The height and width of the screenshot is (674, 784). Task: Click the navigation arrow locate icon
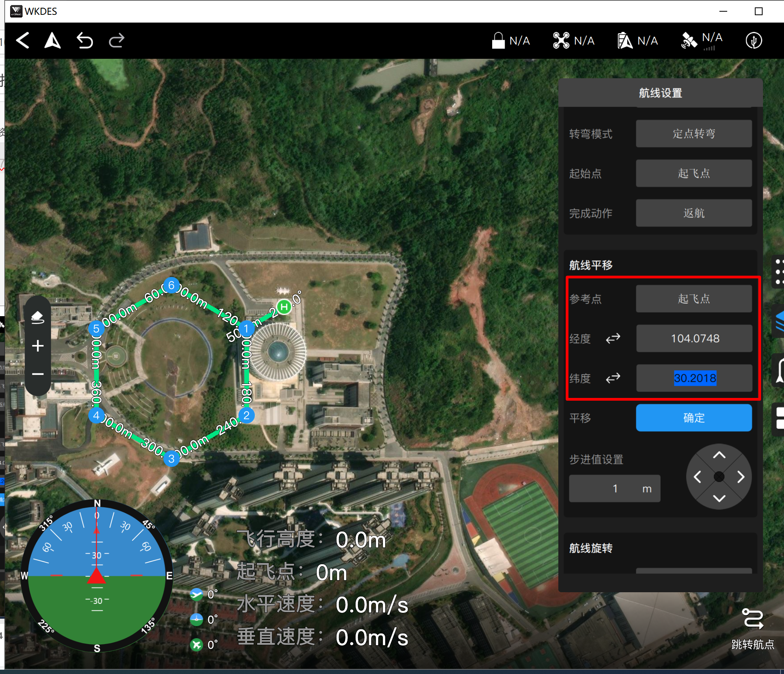pyautogui.click(x=53, y=40)
